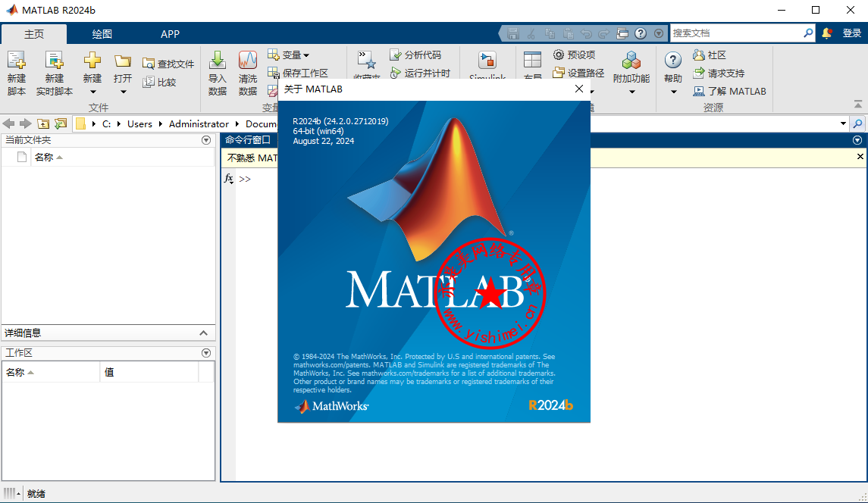
Task: Sort Workspace by Name (名称) column header
Action: pyautogui.click(x=52, y=372)
